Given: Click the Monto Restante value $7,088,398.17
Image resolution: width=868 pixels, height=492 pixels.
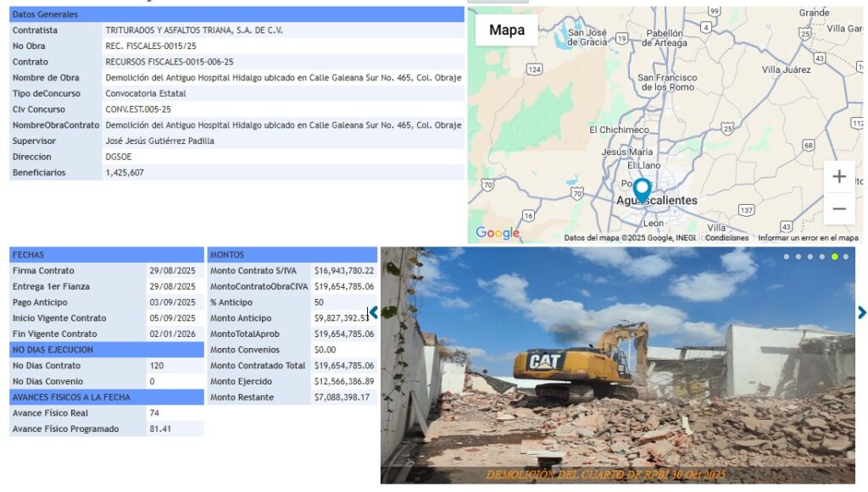Looking at the screenshot, I should click(x=342, y=397).
